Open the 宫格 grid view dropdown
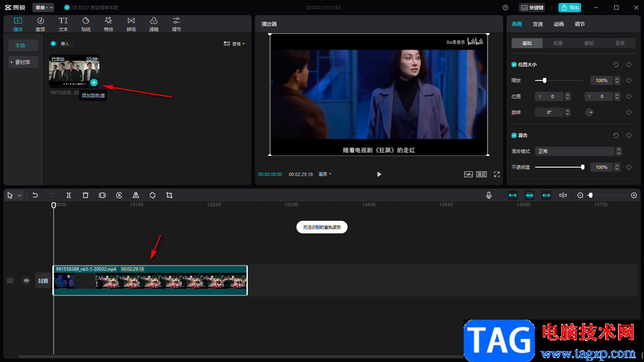Image resolution: width=644 pixels, height=362 pixels. click(234, 44)
